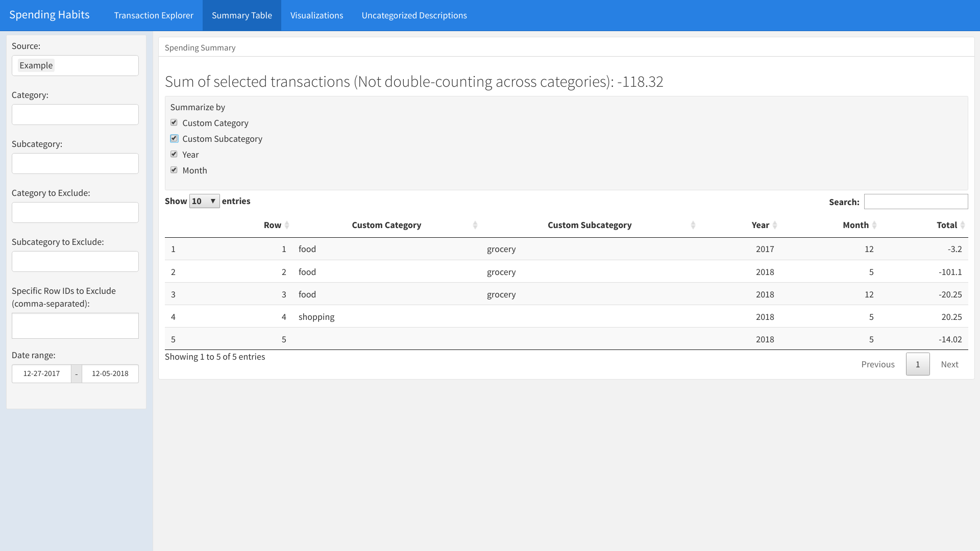980x551 pixels.
Task: Click the Spending Habits brand title
Action: pos(50,15)
